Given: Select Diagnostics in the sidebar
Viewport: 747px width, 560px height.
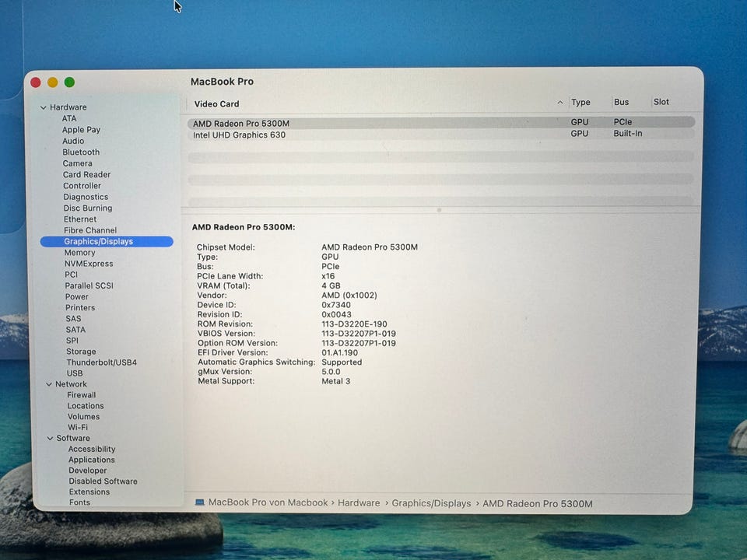Looking at the screenshot, I should point(86,197).
